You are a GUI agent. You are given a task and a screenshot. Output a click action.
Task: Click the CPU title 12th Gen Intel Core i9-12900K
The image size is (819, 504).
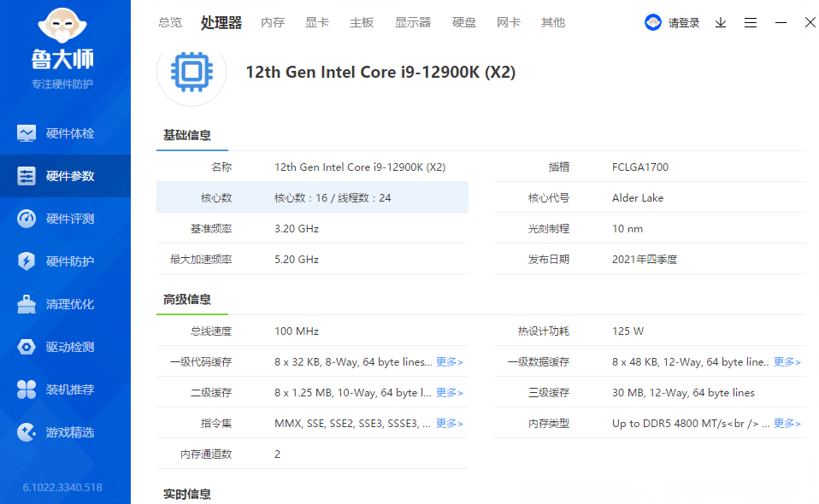pos(380,72)
